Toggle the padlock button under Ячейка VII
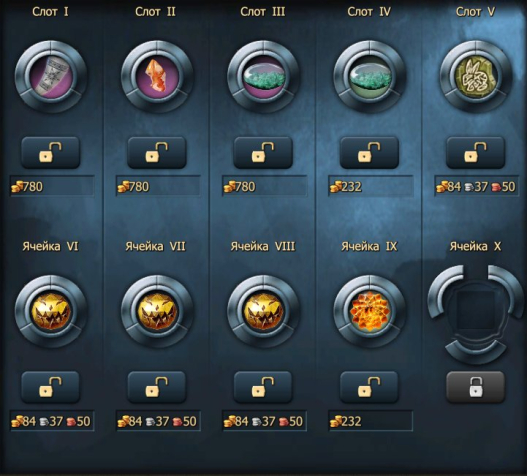 pos(157,387)
